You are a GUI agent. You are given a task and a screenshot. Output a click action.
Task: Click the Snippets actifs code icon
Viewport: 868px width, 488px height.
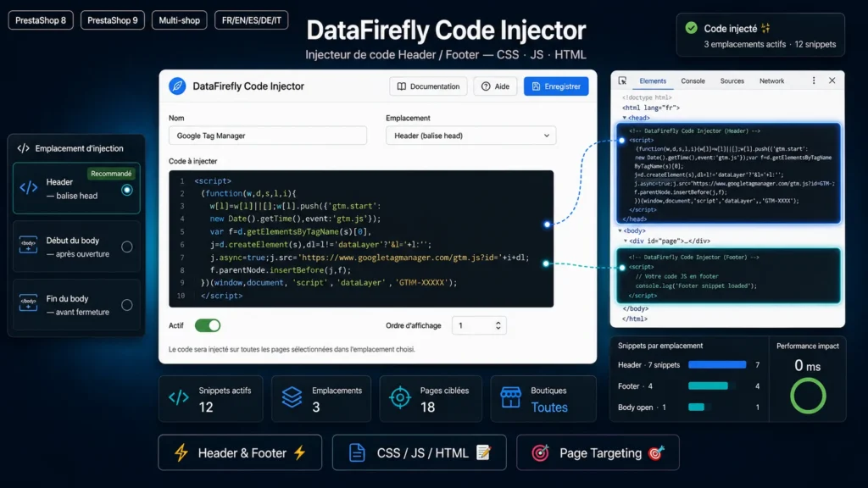tap(179, 398)
